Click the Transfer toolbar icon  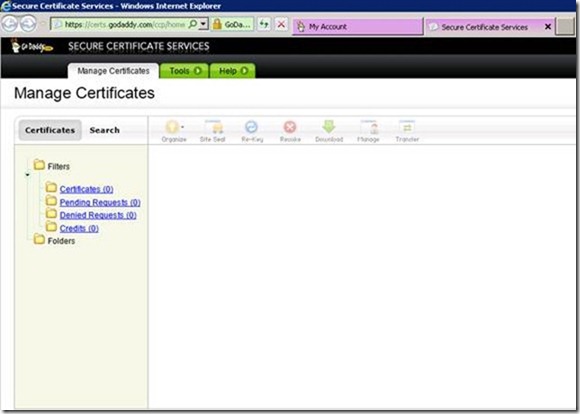point(407,127)
